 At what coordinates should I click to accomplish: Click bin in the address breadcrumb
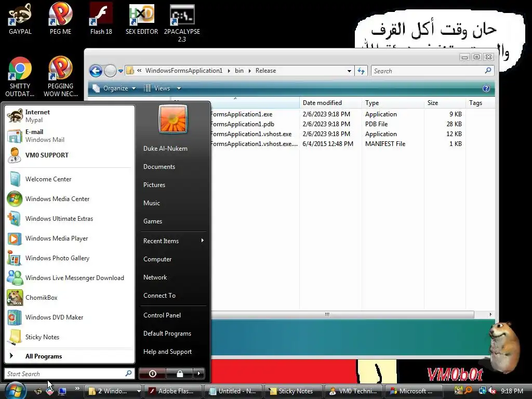(239, 71)
